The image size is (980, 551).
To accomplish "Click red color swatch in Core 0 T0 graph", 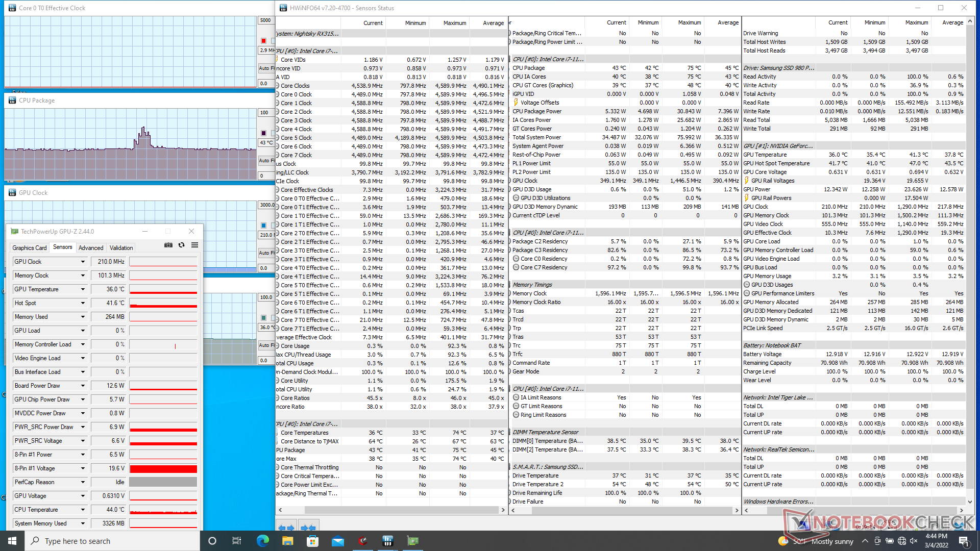I will [263, 41].
